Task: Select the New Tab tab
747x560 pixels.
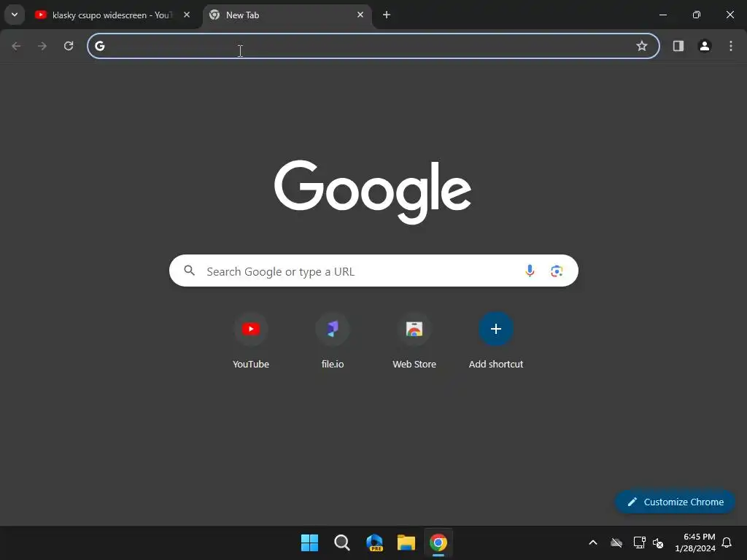Action: [x=288, y=15]
